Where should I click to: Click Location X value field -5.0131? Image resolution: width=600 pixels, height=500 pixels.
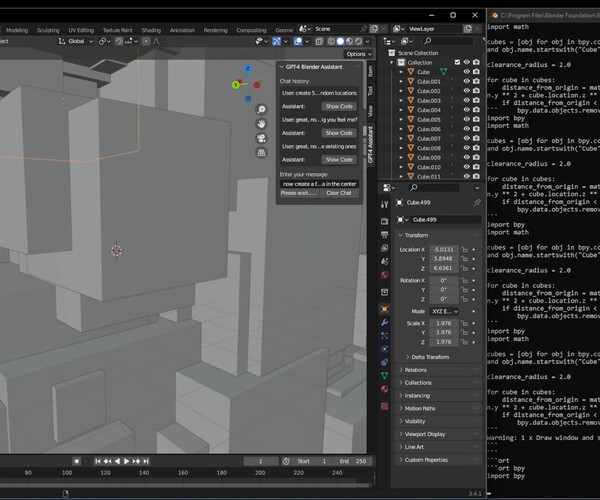coord(444,249)
